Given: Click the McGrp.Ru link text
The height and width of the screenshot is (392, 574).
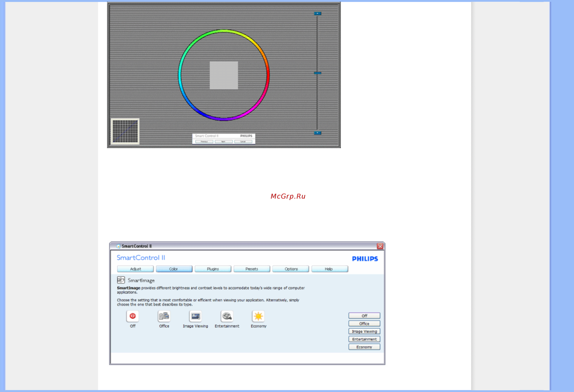Looking at the screenshot, I should [288, 196].
